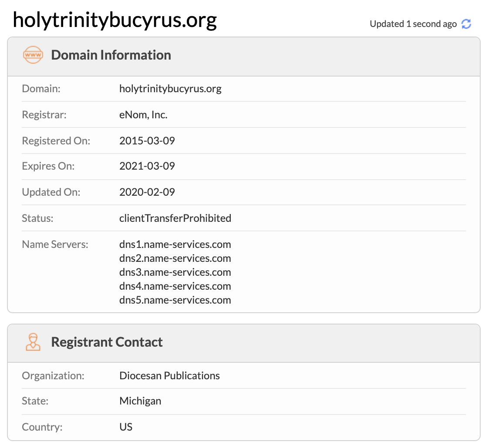
Task: Click the Diocesan Publications organization value
Action: point(169,376)
